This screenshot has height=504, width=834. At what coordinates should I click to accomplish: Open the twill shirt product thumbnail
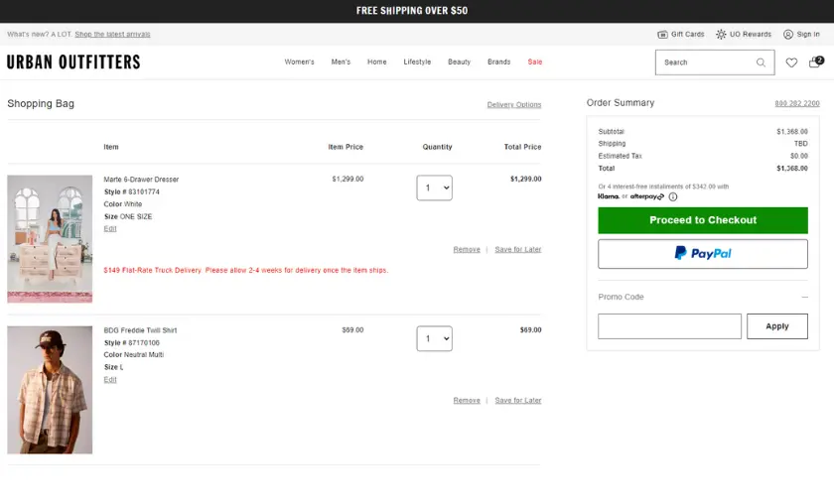[50, 390]
